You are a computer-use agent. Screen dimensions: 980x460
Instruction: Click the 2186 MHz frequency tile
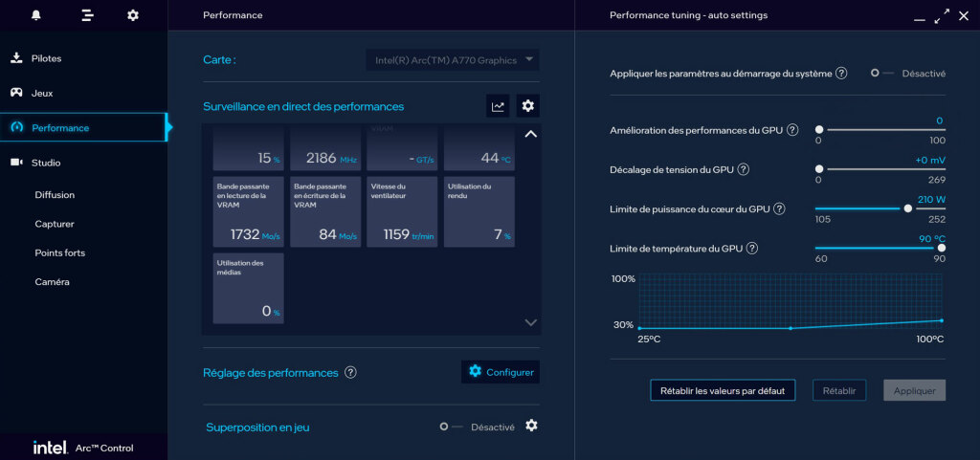point(325,147)
